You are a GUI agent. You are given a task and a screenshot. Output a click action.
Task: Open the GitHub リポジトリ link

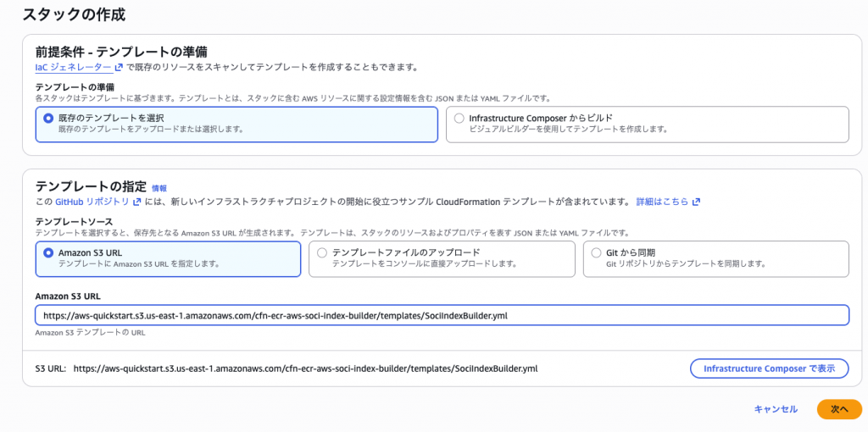(92, 202)
